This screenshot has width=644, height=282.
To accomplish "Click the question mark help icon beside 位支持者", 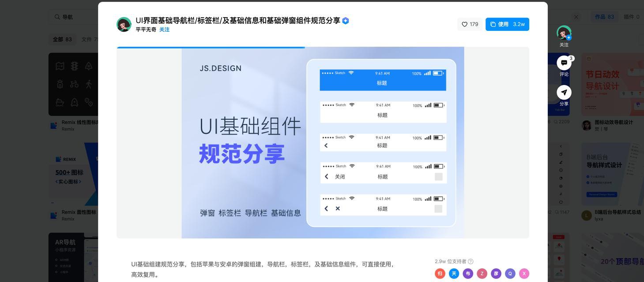I will (x=471, y=261).
